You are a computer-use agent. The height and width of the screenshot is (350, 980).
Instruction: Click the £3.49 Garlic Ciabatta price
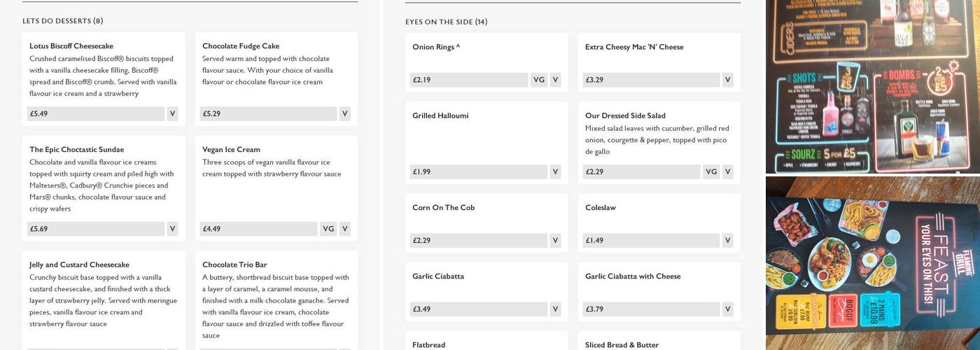tap(479, 309)
